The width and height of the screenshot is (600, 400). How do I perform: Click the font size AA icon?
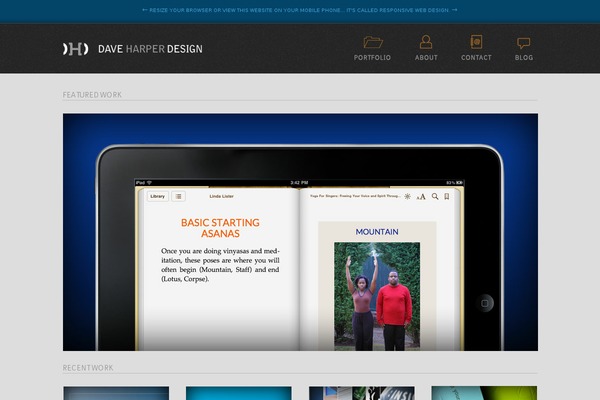(421, 197)
